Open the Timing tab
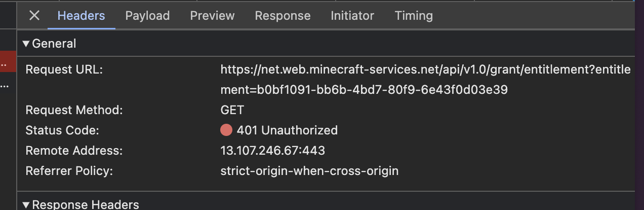The image size is (644, 210). pyautogui.click(x=414, y=16)
